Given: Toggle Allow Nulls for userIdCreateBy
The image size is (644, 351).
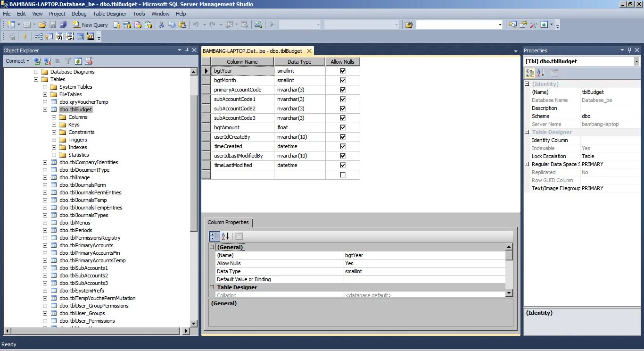Looking at the screenshot, I should [x=343, y=137].
